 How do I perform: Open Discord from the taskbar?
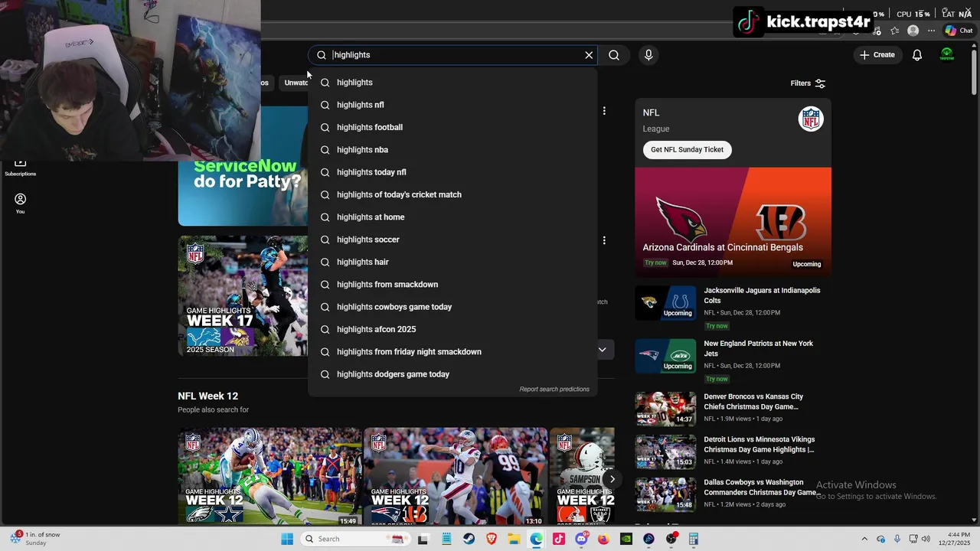[x=581, y=540]
